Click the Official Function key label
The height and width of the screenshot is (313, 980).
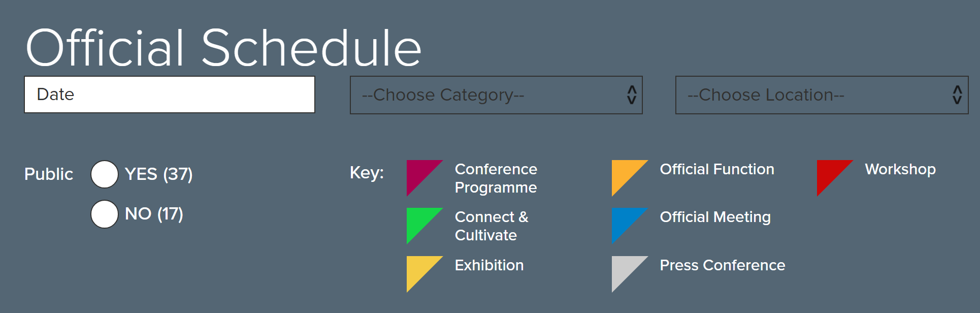(717, 169)
